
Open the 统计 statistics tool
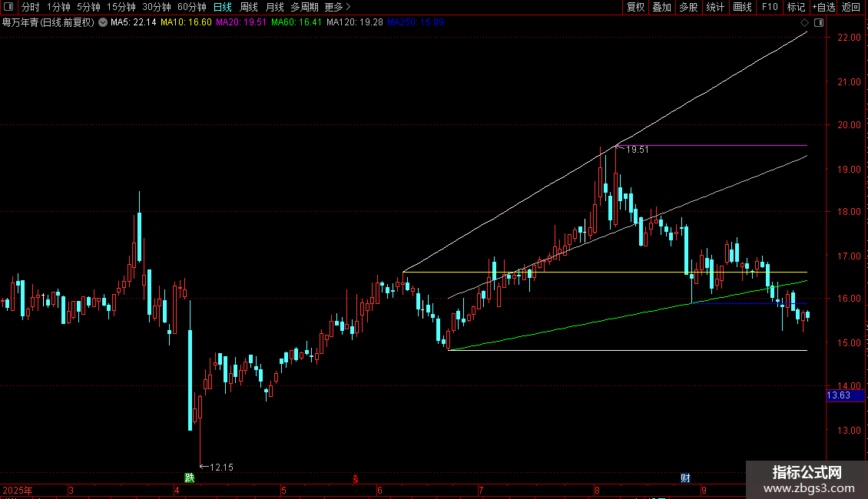(714, 7)
